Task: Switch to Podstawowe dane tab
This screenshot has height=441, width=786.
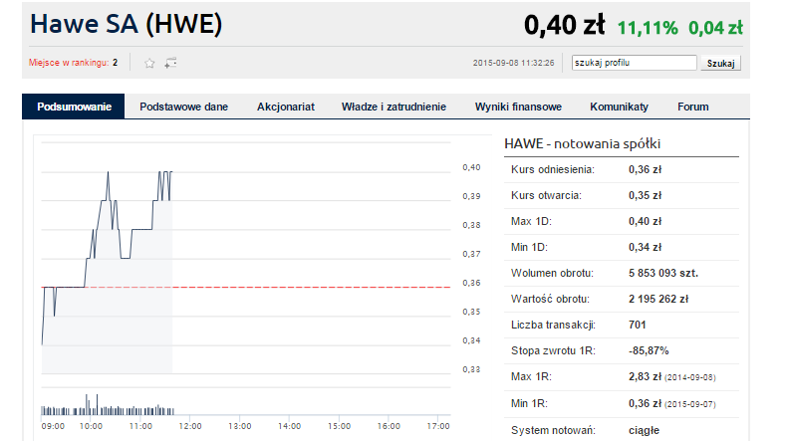Action: click(183, 107)
